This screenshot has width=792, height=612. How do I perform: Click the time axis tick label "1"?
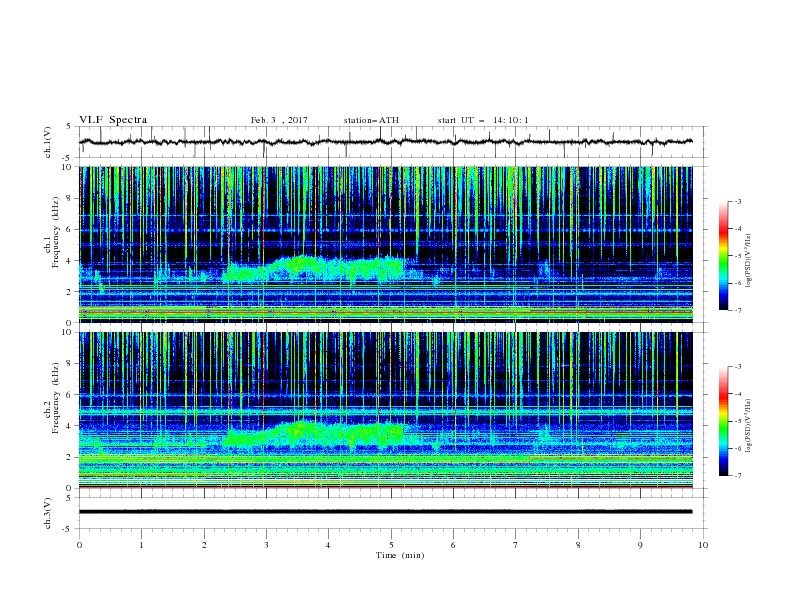(x=141, y=545)
